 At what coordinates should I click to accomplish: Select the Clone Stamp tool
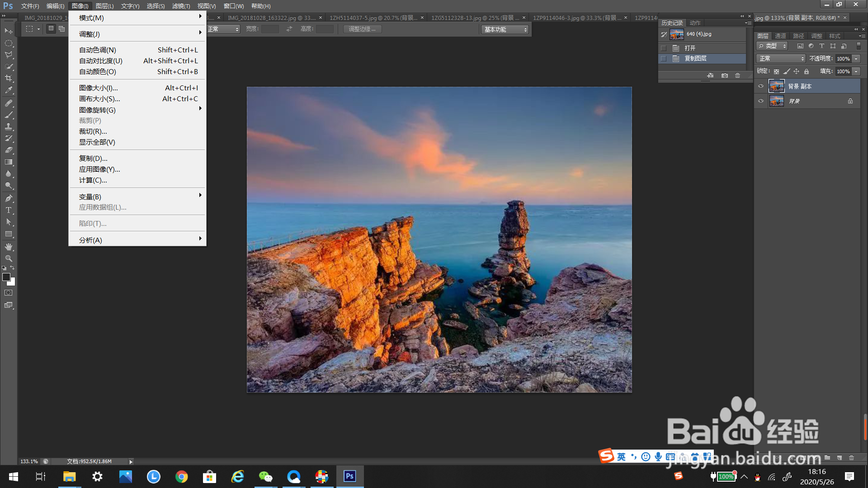point(9,127)
